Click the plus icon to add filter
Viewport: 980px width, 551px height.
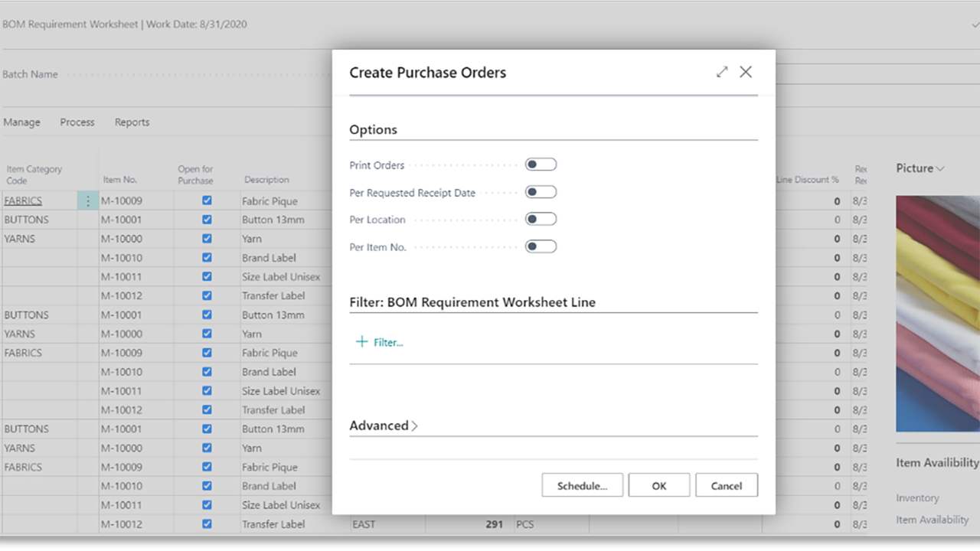click(x=362, y=342)
